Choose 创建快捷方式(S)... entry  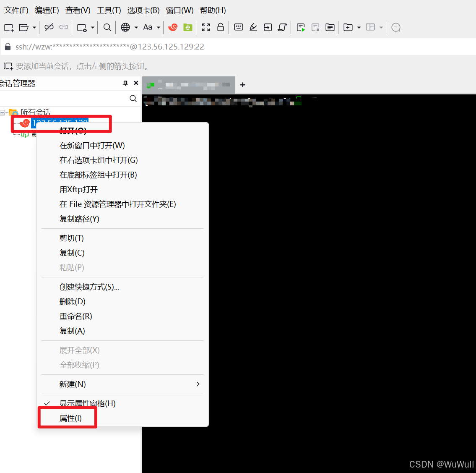122,287
